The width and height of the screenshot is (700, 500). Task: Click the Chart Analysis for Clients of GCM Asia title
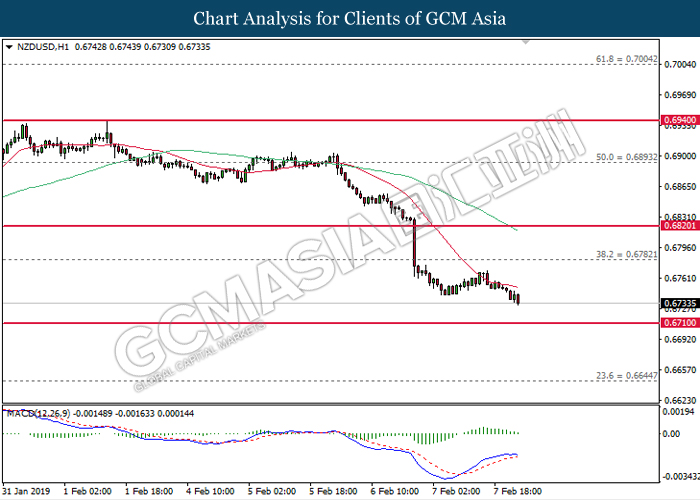350,19
